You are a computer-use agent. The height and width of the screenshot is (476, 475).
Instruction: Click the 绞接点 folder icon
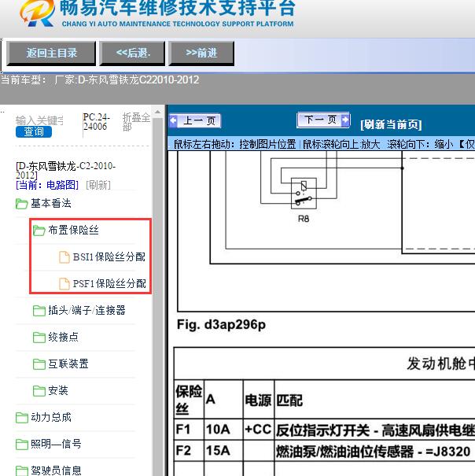coord(39,338)
